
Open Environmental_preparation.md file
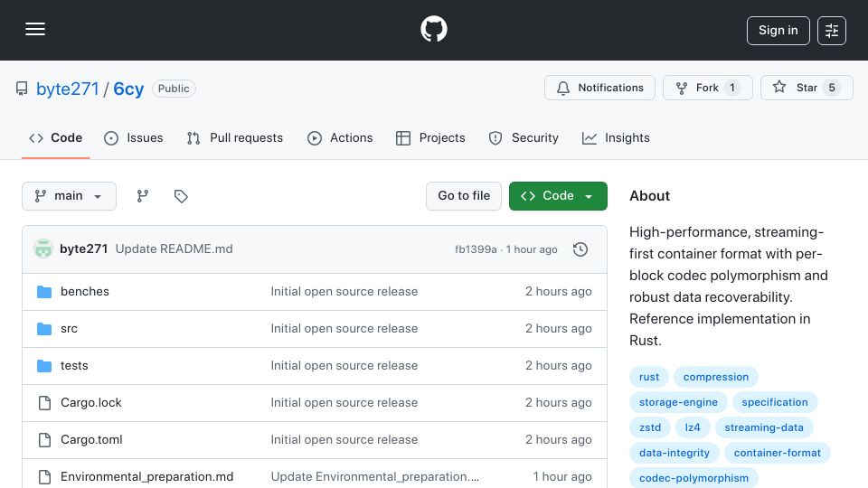146,477
